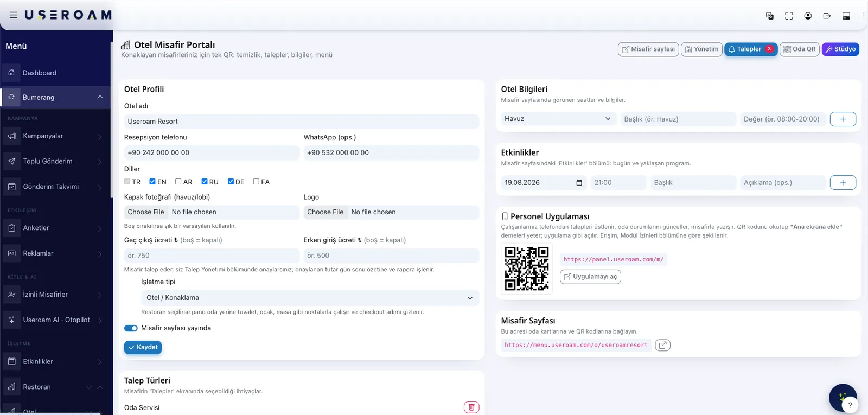Viewport: 868px width, 415px height.
Task: Click the clipboard icon beside Anketler
Action: 11,228
